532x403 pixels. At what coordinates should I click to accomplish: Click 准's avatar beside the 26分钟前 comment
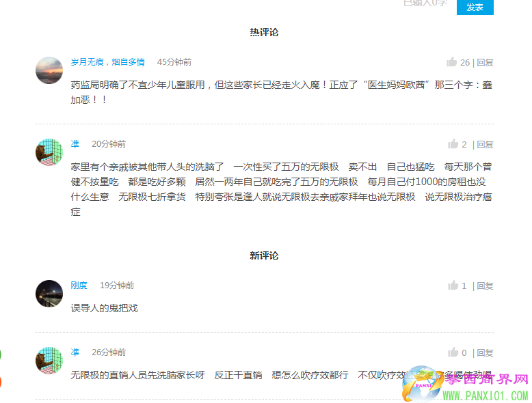coord(49,360)
